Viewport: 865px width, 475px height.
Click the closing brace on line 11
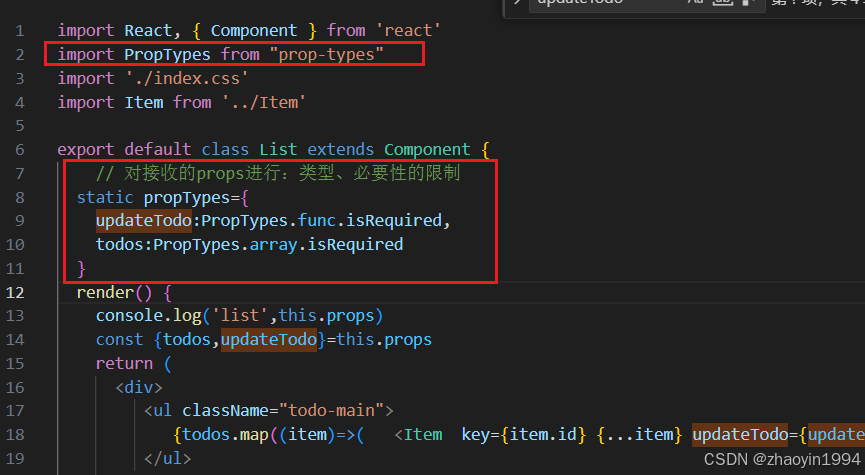(x=81, y=269)
